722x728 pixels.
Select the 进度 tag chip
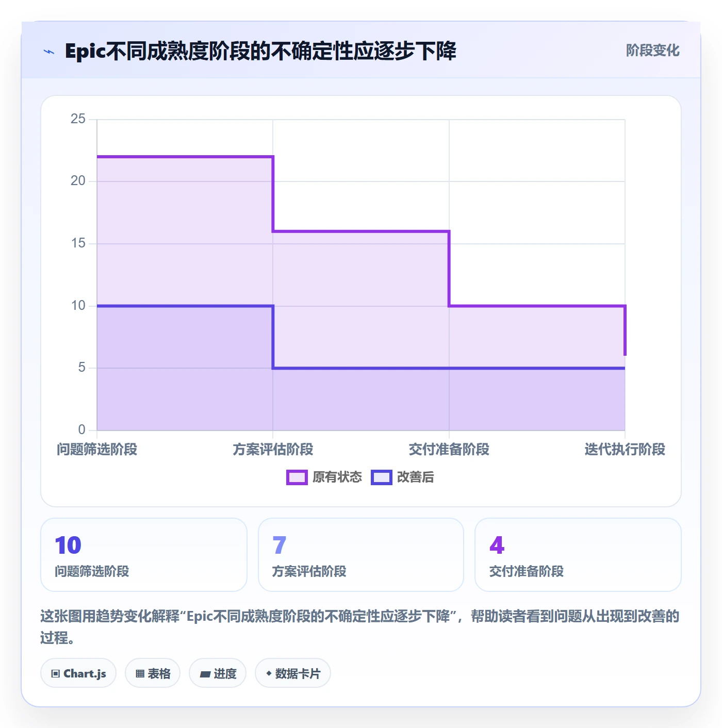218,673
